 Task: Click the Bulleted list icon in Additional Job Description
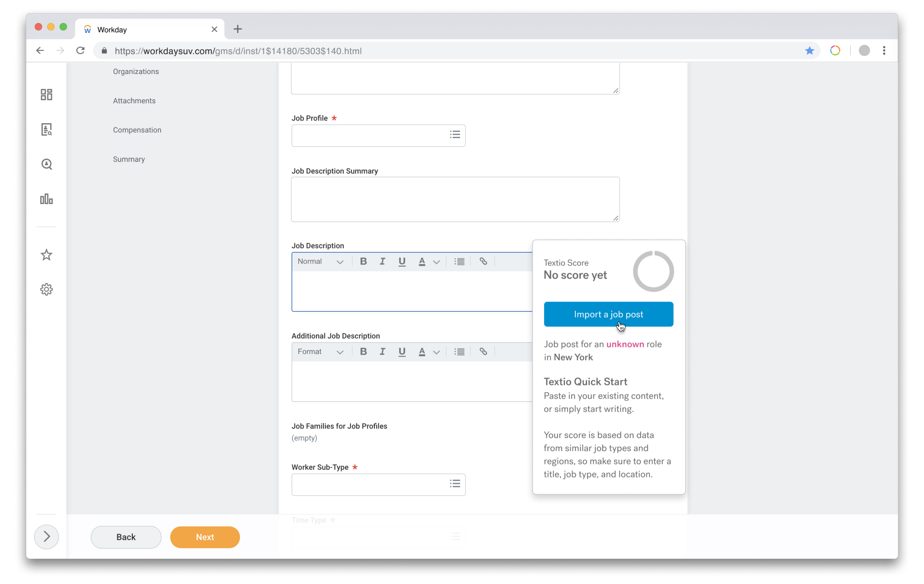coord(459,351)
